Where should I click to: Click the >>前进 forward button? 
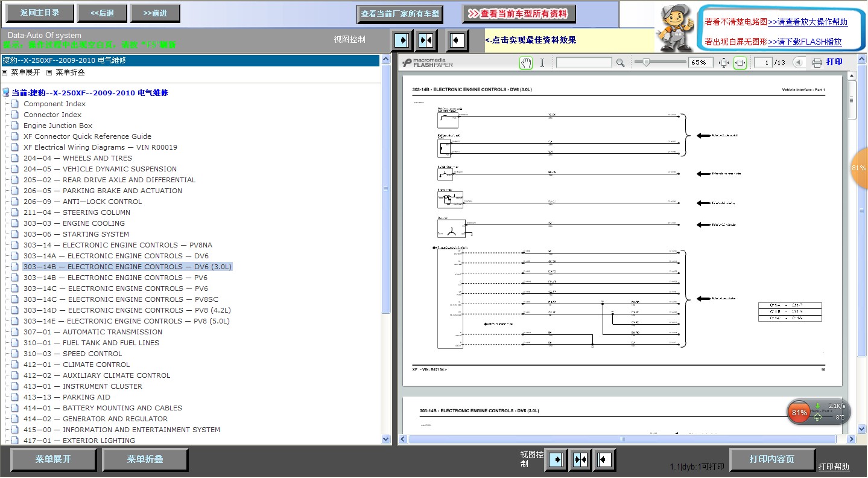pyautogui.click(x=156, y=13)
